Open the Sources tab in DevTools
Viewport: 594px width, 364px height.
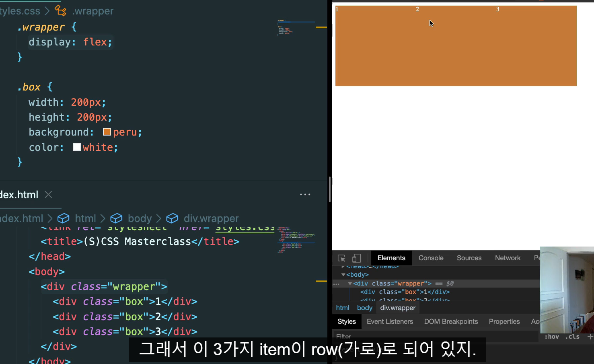469,258
